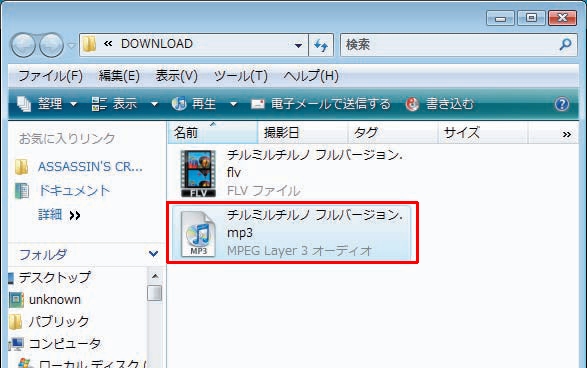Click the 書き込む burn toolbar button

point(440,104)
